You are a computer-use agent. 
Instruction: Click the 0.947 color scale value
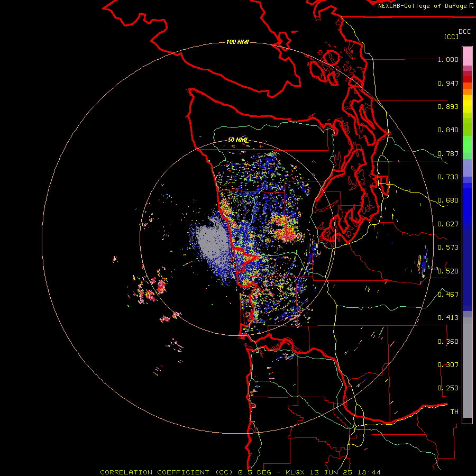[x=448, y=83]
